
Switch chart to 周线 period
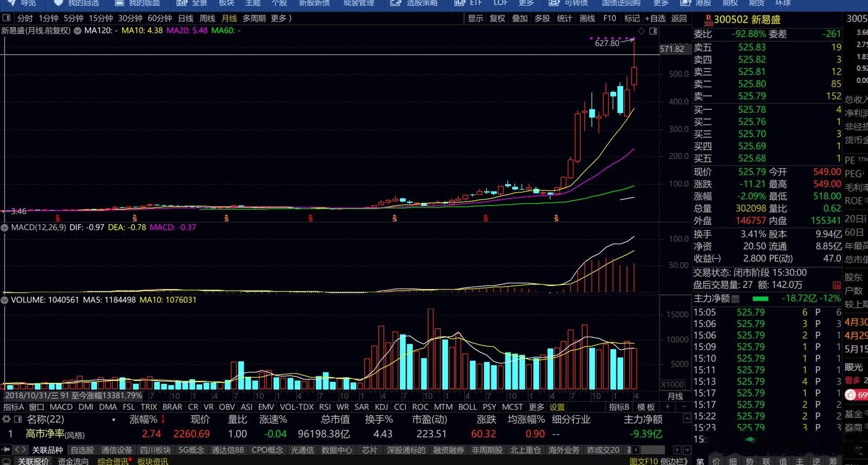207,18
